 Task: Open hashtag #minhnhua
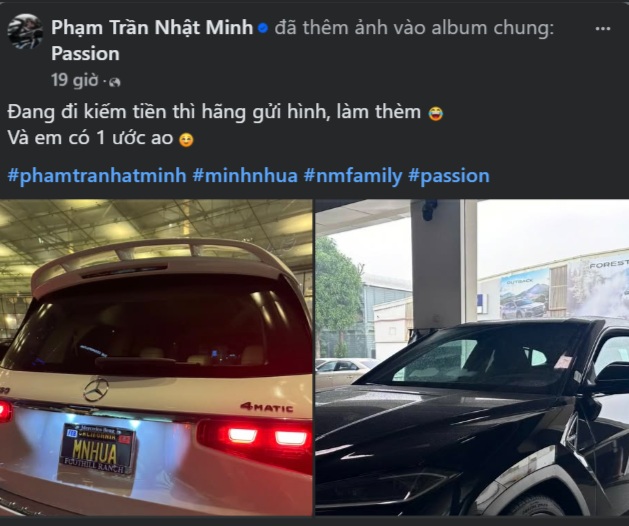click(x=245, y=176)
